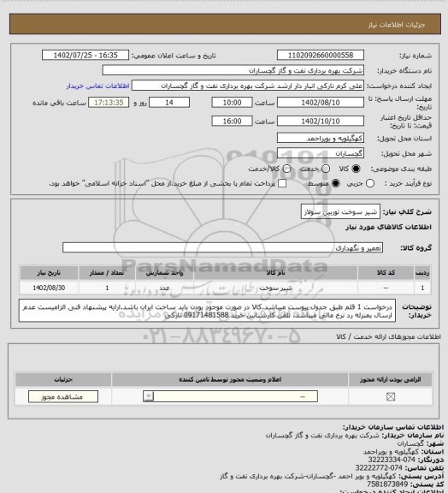Click the ردیف column header
The image size is (448, 493).
pos(422,272)
